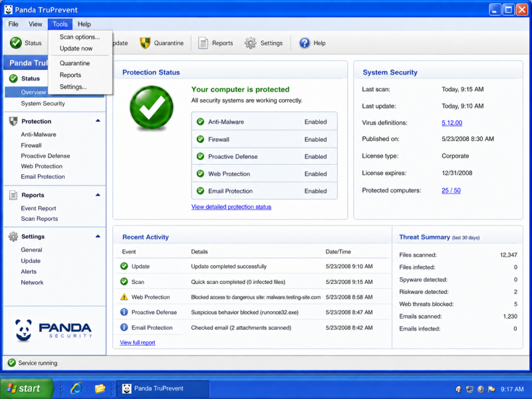The width and height of the screenshot is (532, 399).
Task: Open the Help menu
Action: point(84,24)
